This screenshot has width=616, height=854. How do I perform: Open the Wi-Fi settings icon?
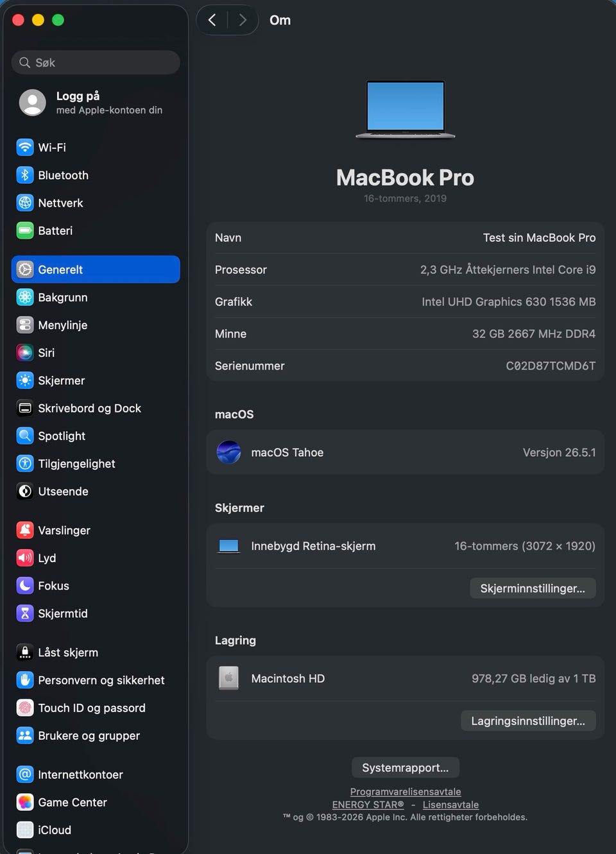tap(25, 148)
